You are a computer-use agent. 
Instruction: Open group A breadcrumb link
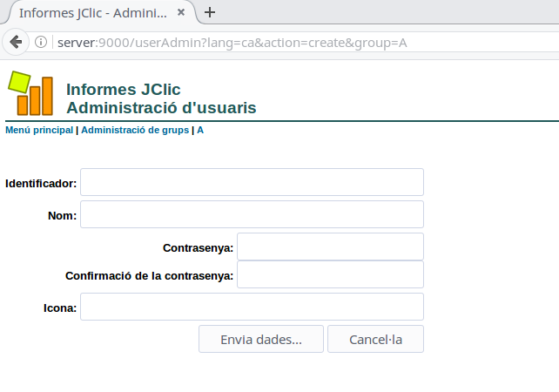tap(200, 130)
